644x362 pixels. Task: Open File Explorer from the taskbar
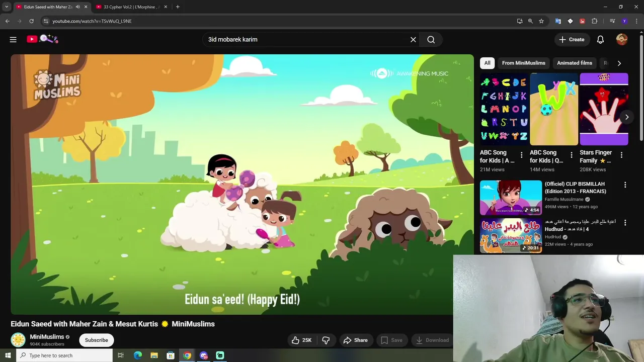154,355
